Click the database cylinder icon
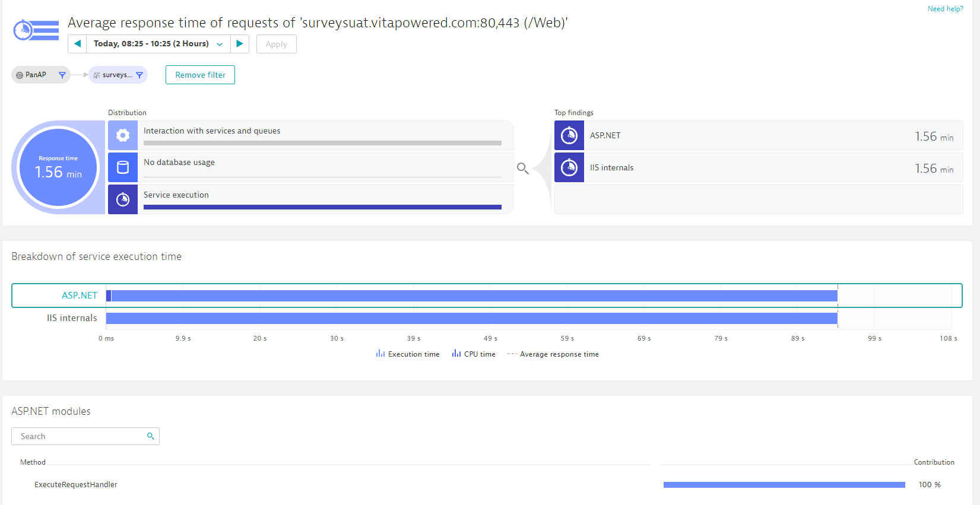 click(123, 167)
